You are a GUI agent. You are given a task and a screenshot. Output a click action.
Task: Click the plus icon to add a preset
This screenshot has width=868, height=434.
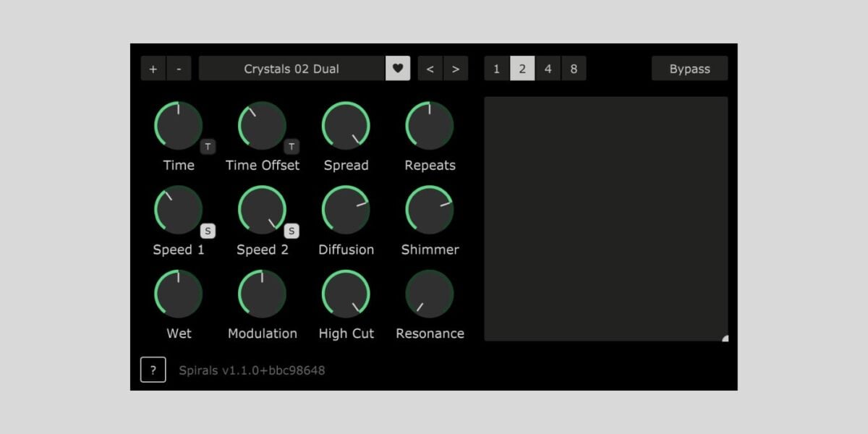click(153, 68)
